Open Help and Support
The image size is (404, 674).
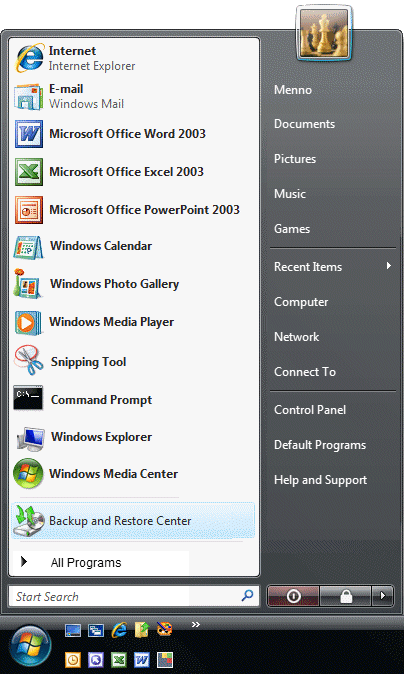(x=321, y=480)
